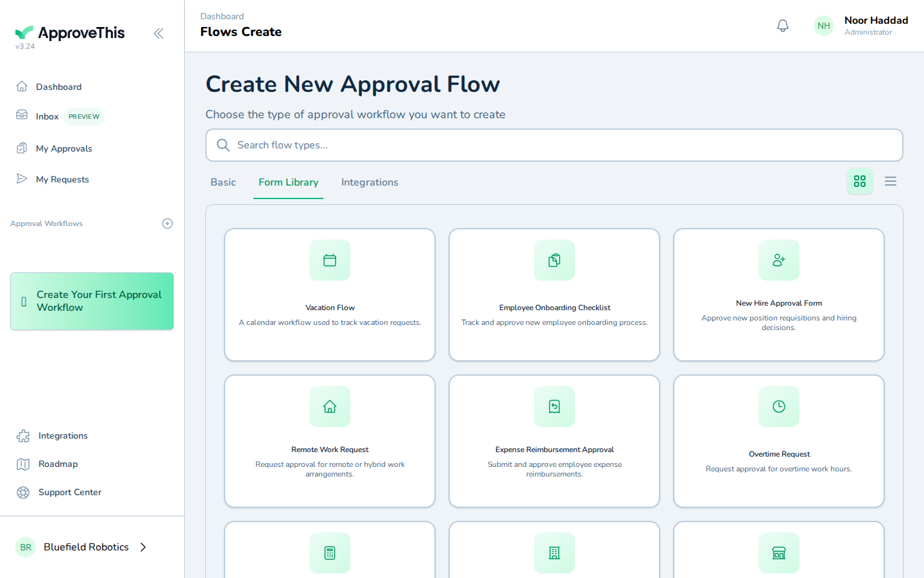924x578 pixels.
Task: Go to Dashboard in the sidebar
Action: pyautogui.click(x=59, y=87)
